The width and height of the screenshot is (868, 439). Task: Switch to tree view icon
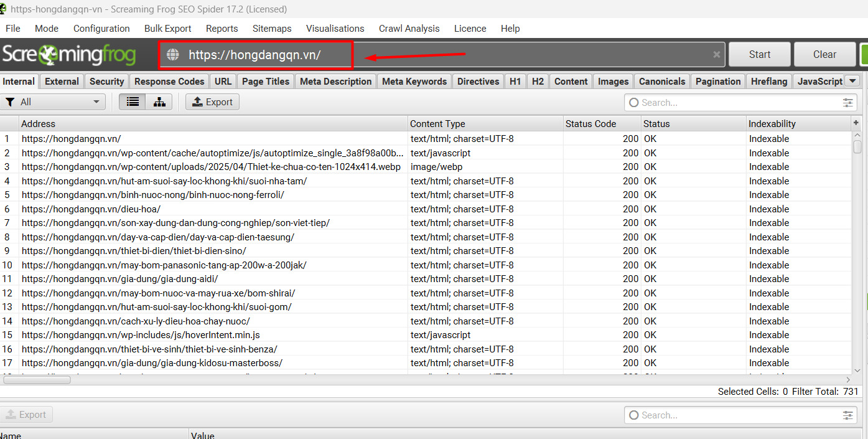pos(159,102)
